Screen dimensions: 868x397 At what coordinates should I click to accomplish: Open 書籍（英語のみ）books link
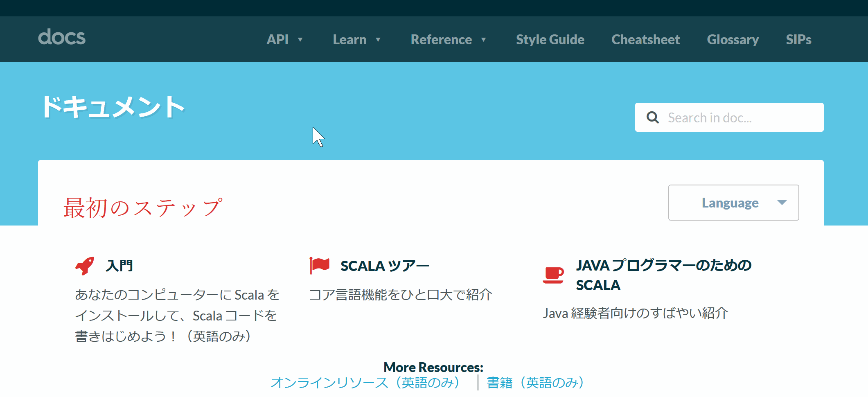click(x=535, y=383)
